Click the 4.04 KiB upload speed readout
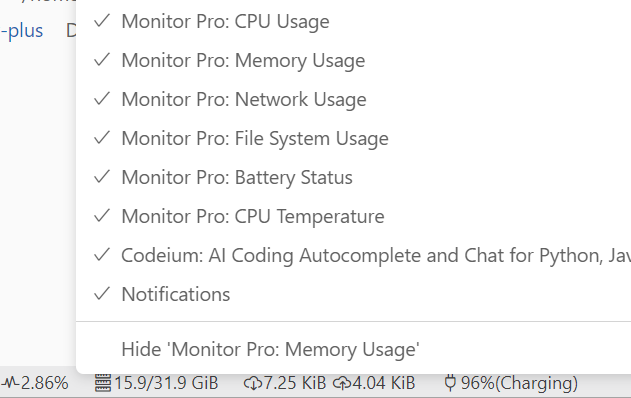 [384, 383]
